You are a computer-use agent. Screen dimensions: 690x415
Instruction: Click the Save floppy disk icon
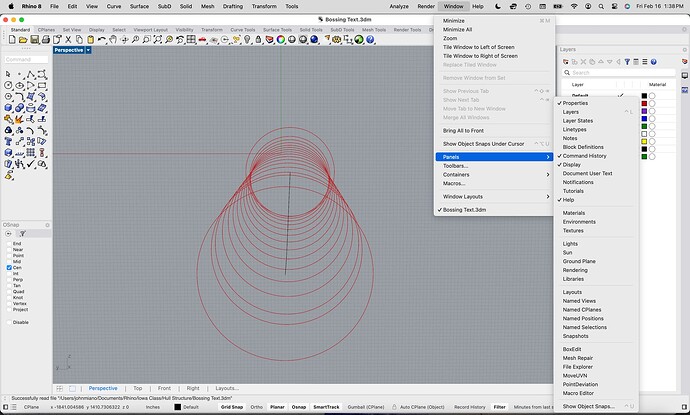(34, 40)
